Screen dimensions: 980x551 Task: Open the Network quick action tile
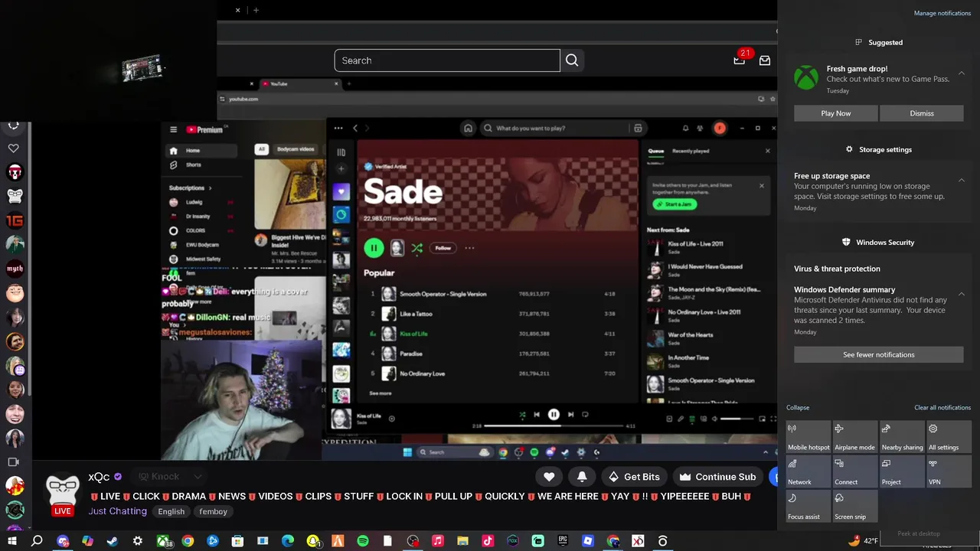808,471
